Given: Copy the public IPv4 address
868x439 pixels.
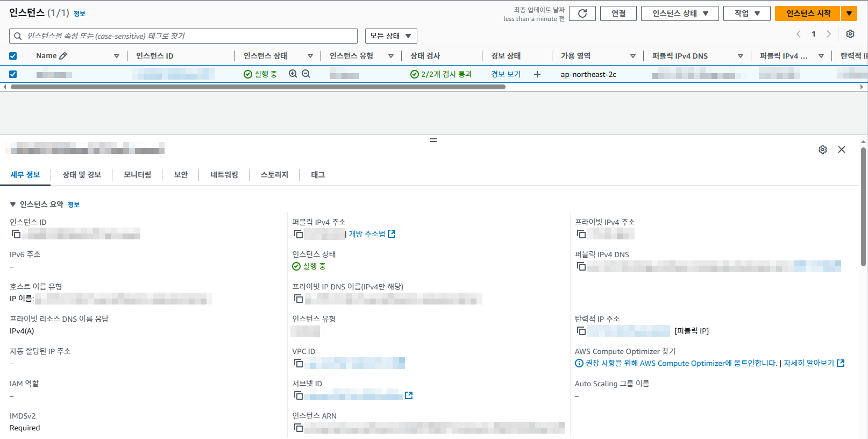Looking at the screenshot, I should point(298,234).
